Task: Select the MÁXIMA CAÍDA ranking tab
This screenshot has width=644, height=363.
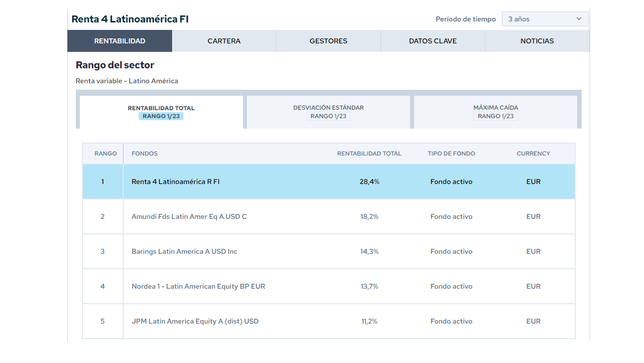Action: 495,112
